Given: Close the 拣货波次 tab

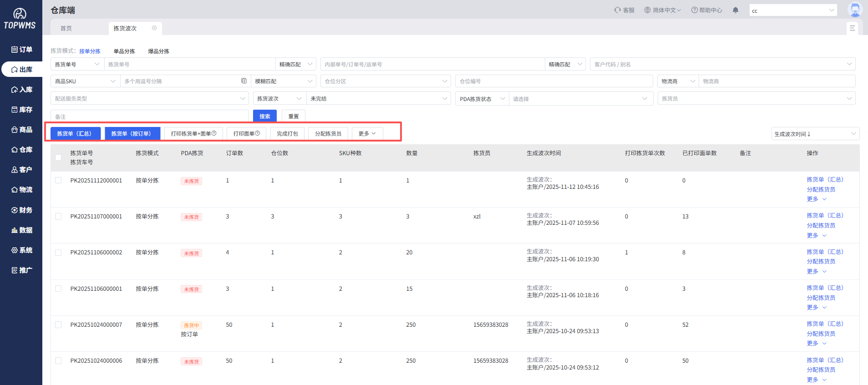Looking at the screenshot, I should click(x=154, y=28).
